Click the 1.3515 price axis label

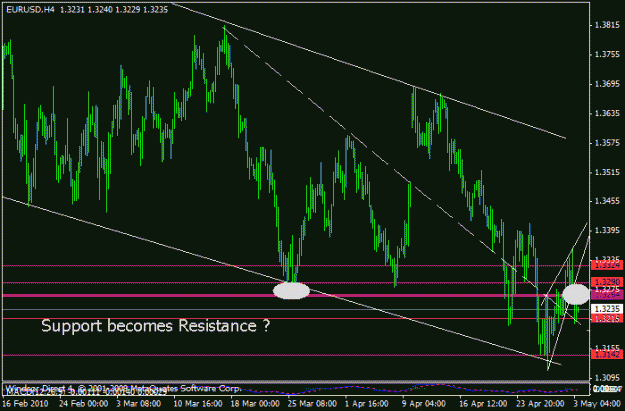tap(607, 172)
